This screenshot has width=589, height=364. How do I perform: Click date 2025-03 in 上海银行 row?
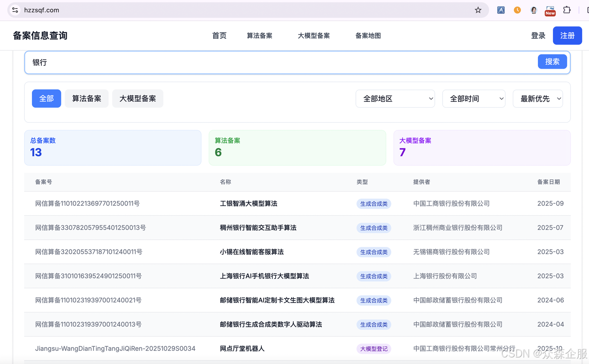click(551, 276)
